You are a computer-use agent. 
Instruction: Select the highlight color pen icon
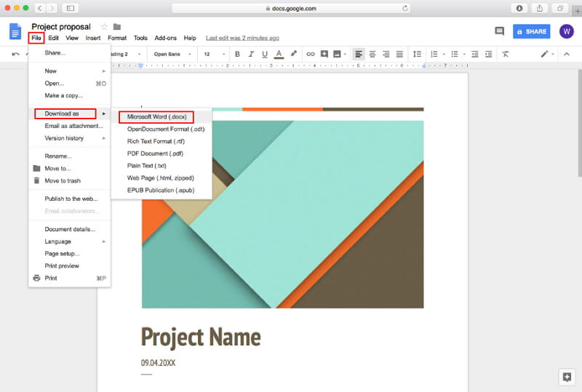coord(294,54)
